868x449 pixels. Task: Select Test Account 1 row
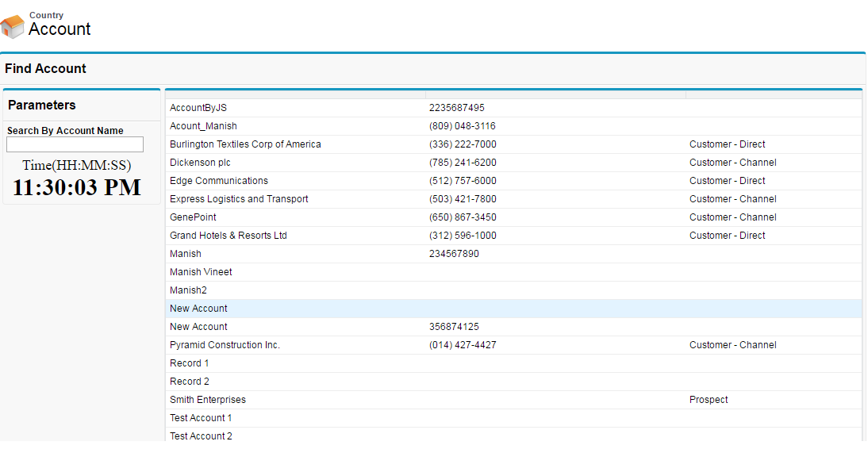pos(513,419)
